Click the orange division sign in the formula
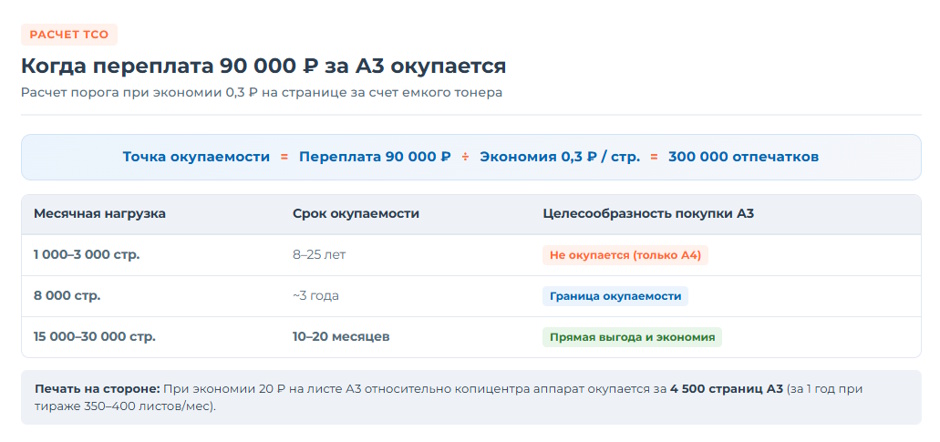This screenshot has height=442, width=940. click(465, 157)
